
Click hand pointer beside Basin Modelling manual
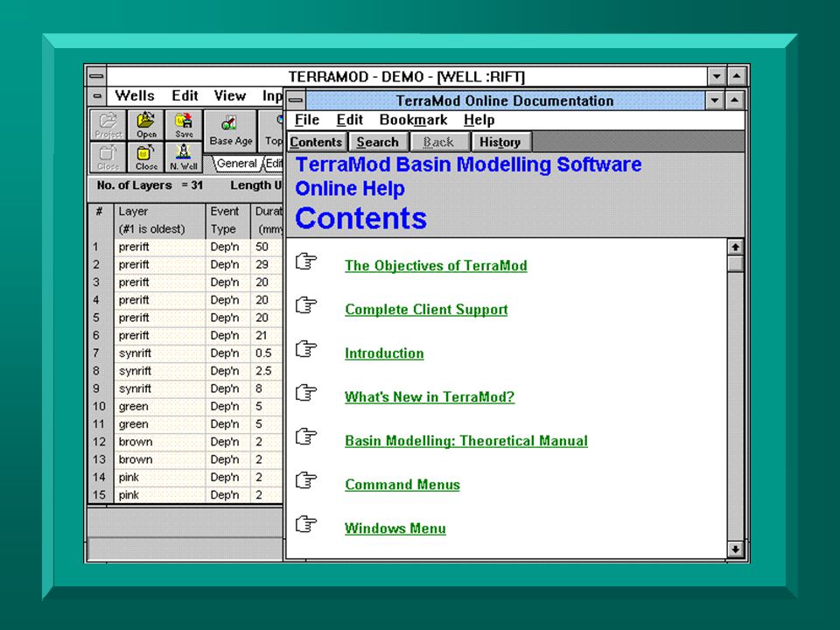tap(306, 437)
